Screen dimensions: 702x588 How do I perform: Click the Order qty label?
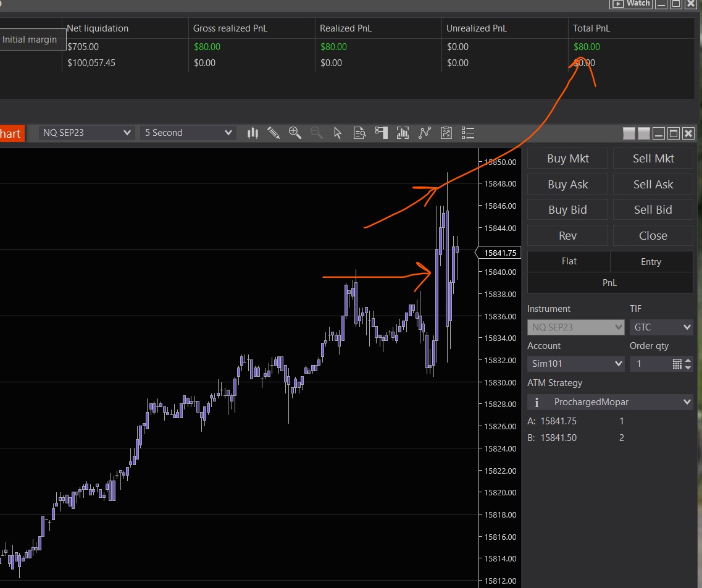point(649,346)
